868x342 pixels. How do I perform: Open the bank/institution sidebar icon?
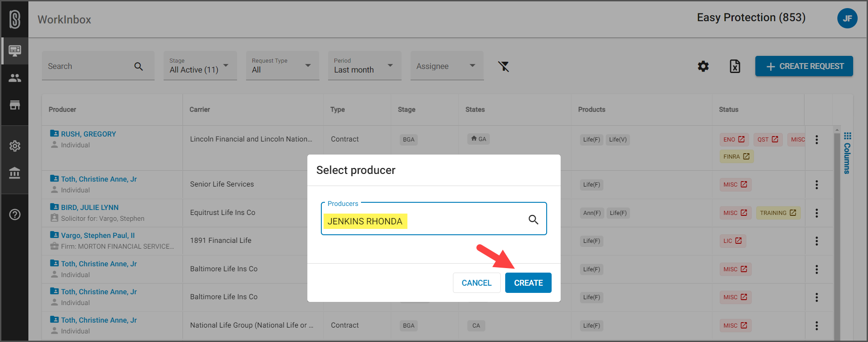coord(15,173)
